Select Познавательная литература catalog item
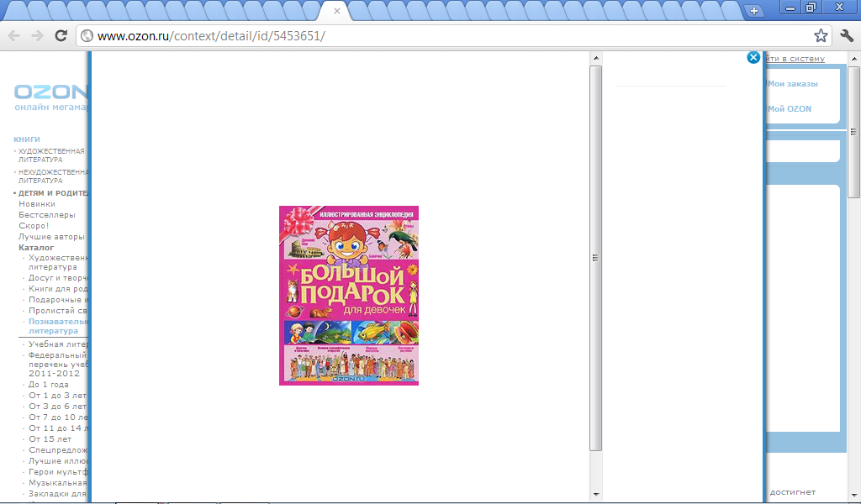The width and height of the screenshot is (861, 504). click(x=58, y=326)
